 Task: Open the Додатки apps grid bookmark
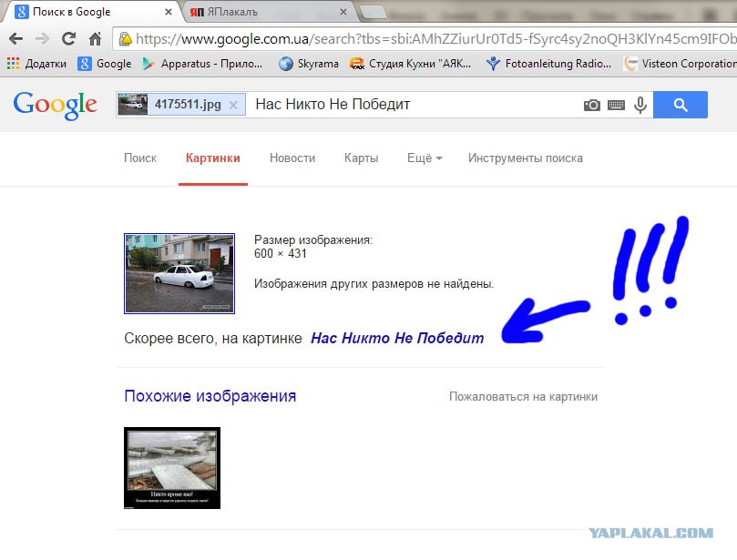click(36, 64)
